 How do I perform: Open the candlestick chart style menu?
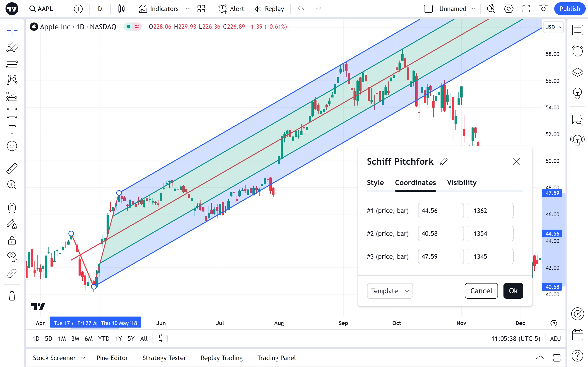click(121, 9)
